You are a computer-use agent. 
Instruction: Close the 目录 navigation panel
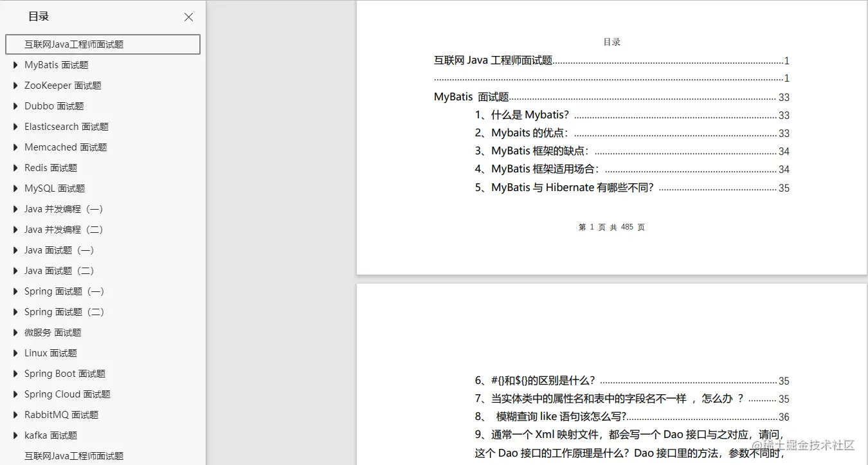(188, 17)
